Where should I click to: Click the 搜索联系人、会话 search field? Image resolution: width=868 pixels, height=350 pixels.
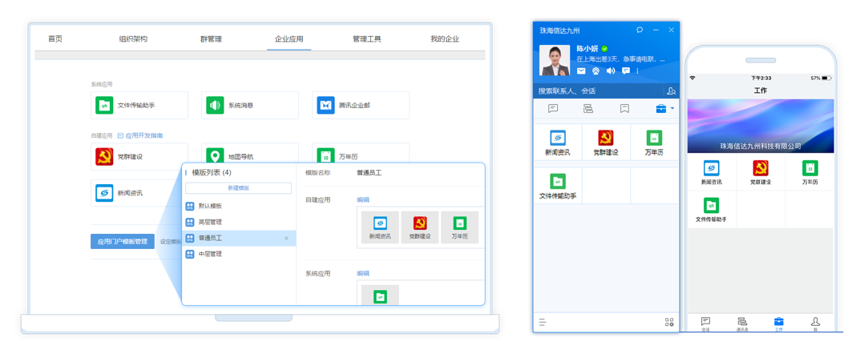(597, 91)
